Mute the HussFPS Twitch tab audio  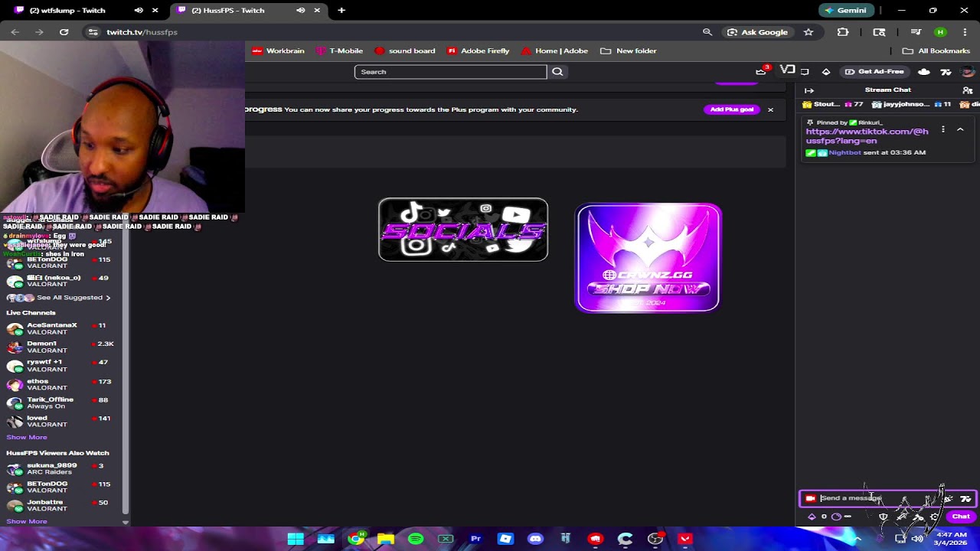point(301,11)
